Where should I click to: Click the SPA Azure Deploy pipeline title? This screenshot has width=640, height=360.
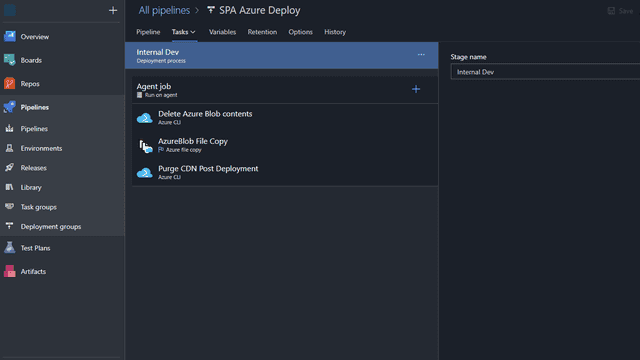(x=260, y=10)
